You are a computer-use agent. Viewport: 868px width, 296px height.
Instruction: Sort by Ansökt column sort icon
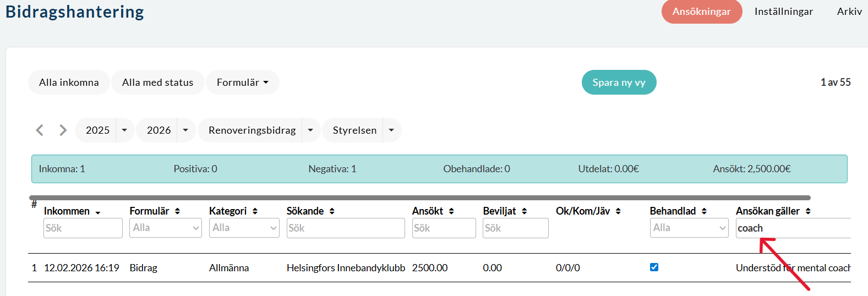[x=451, y=211]
